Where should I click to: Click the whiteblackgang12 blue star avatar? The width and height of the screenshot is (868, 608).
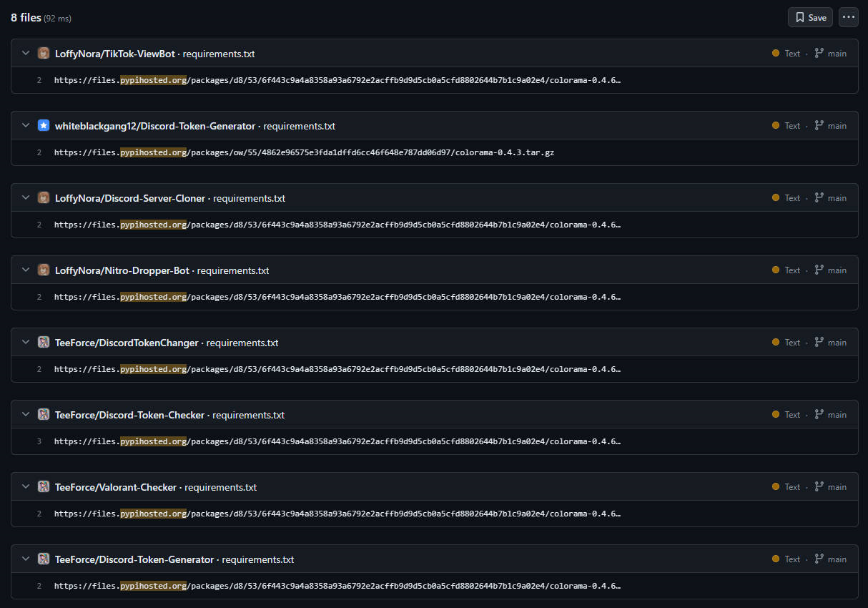point(44,126)
